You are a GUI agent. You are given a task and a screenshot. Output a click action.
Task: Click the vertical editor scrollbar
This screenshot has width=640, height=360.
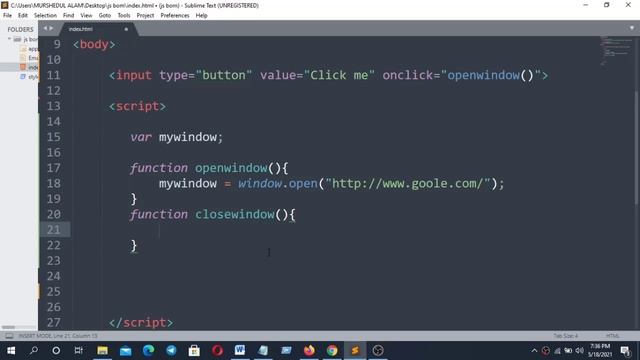coord(637,147)
